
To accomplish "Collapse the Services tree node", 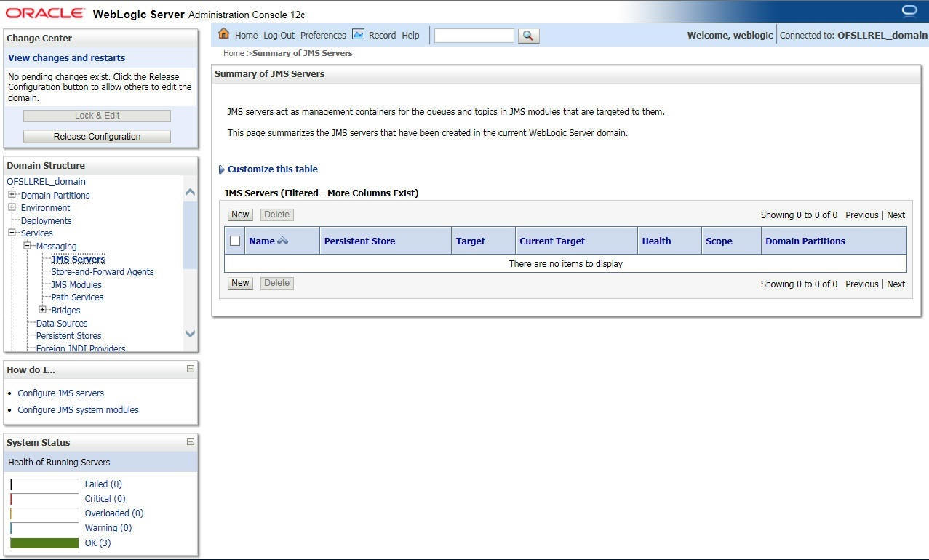I will click(x=12, y=233).
